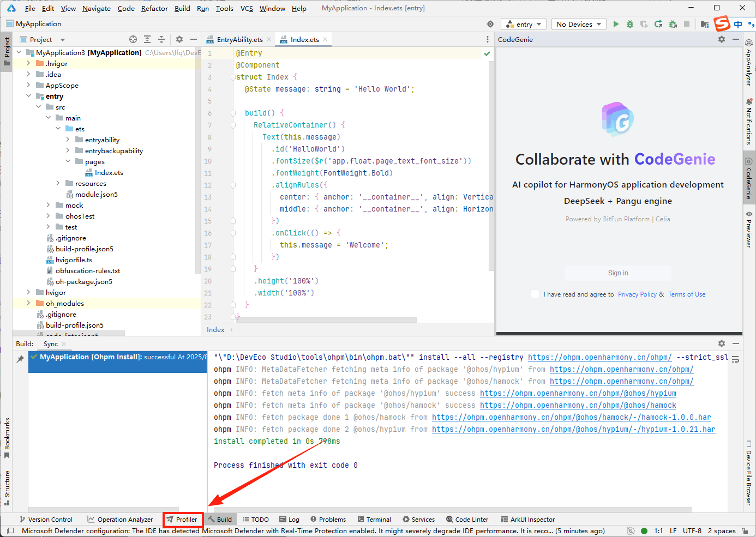Open the entry module configuration dropdown

(524, 24)
